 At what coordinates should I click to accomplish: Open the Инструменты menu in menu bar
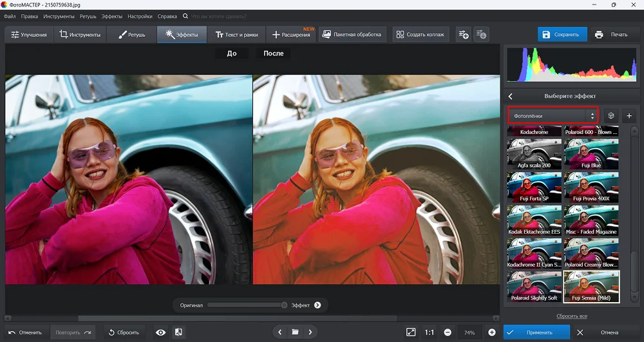[x=59, y=16]
